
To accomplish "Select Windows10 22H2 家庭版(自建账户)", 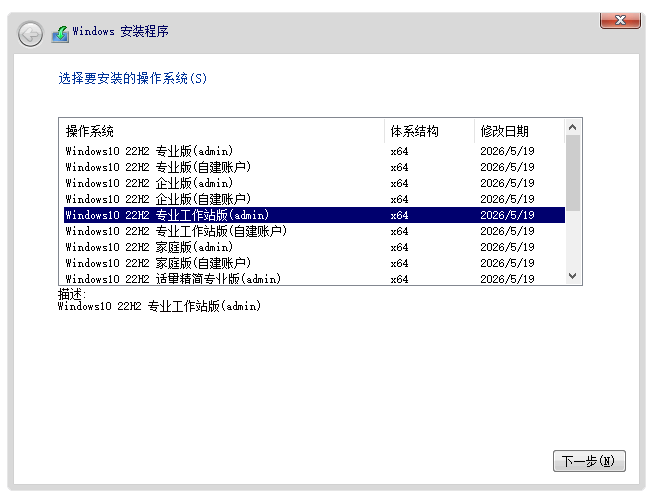I will 314,263.
